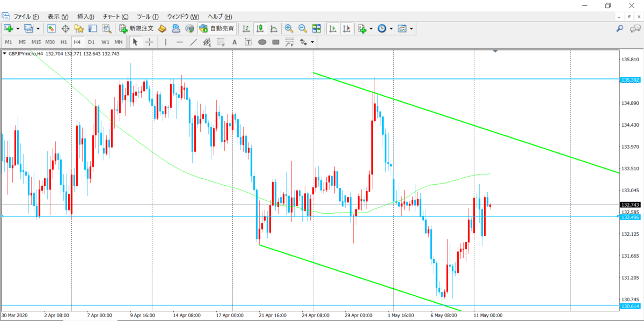This screenshot has height=321, width=644.
Task: Zoom out on the chart
Action: click(x=303, y=28)
